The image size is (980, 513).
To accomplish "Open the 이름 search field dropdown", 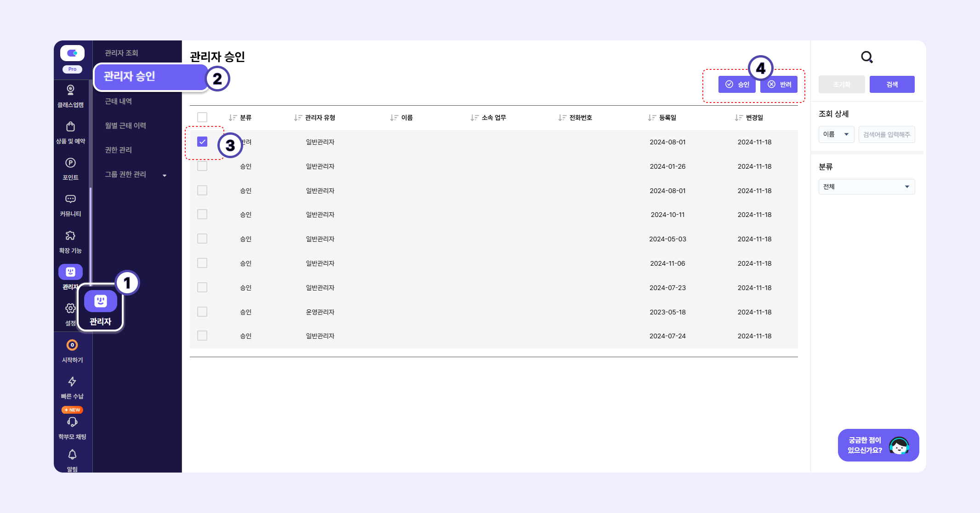I will pyautogui.click(x=836, y=134).
